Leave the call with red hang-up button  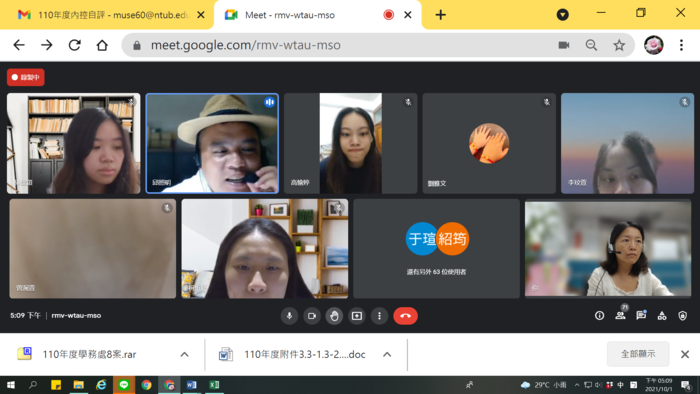[x=405, y=316]
